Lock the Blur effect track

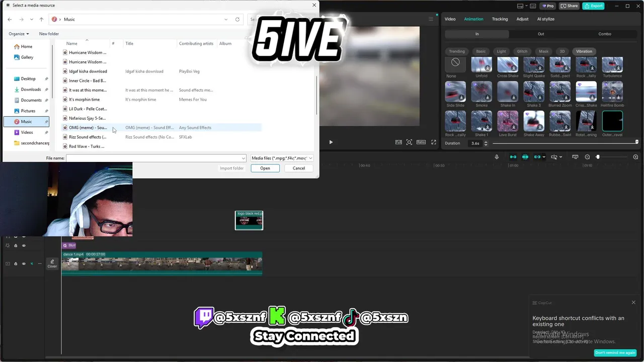(16, 245)
